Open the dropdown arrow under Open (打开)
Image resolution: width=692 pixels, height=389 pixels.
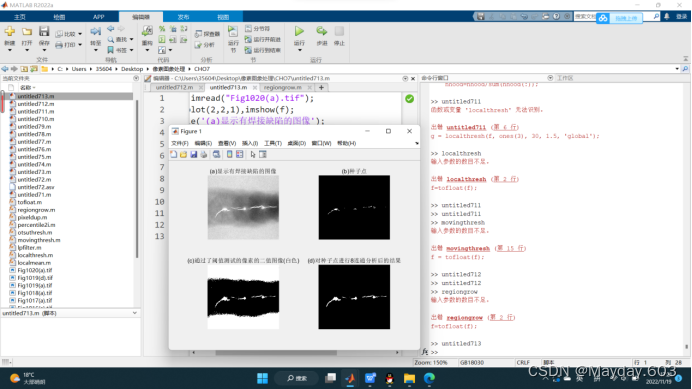[27, 50]
